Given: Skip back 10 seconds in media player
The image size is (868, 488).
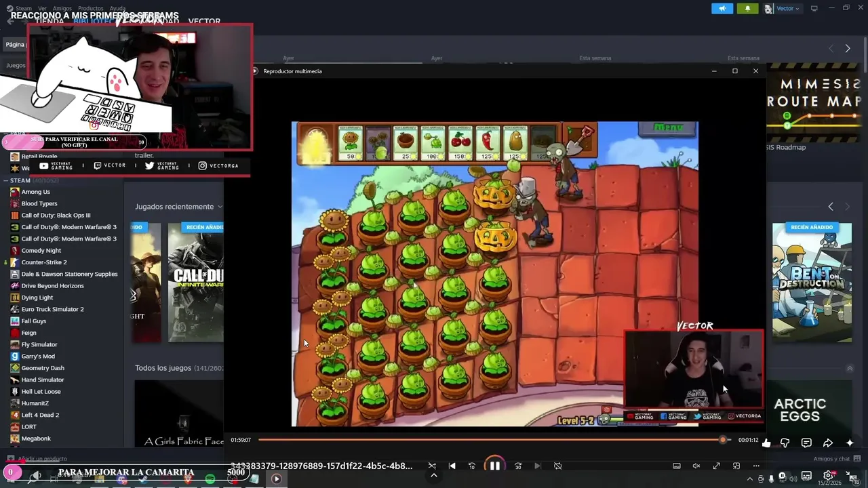Looking at the screenshot, I should click(472, 466).
